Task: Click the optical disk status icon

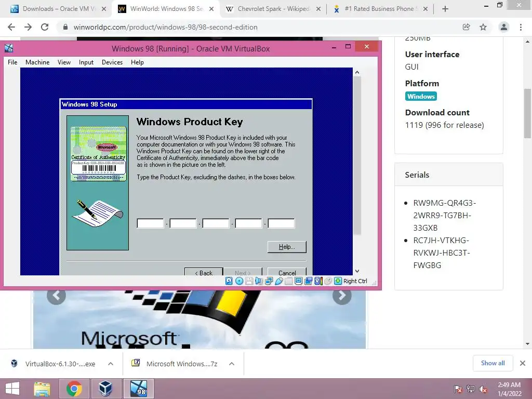Action: pyautogui.click(x=239, y=281)
